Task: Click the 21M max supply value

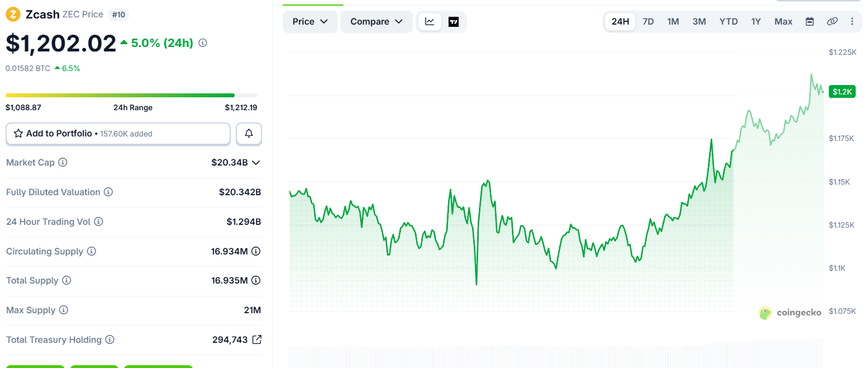Action: click(x=253, y=310)
